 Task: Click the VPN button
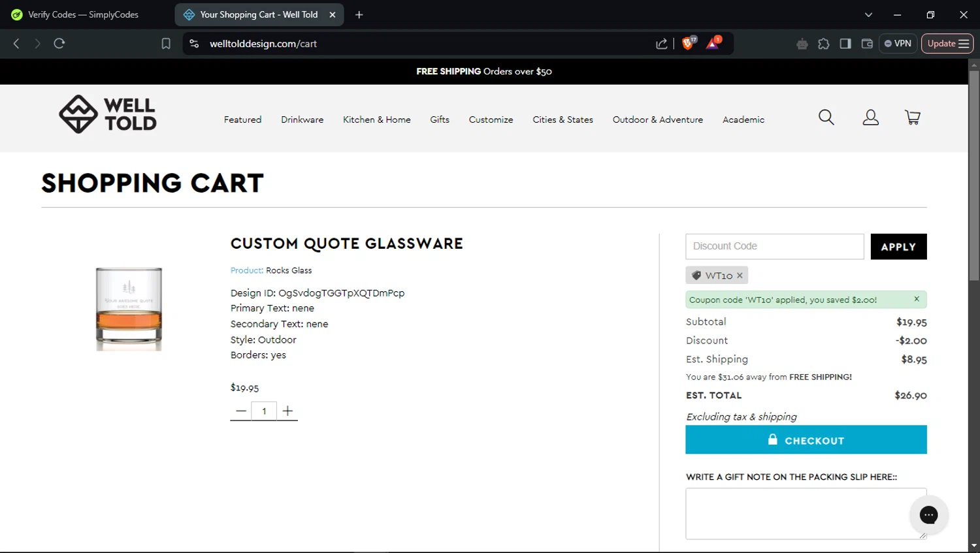(x=898, y=44)
